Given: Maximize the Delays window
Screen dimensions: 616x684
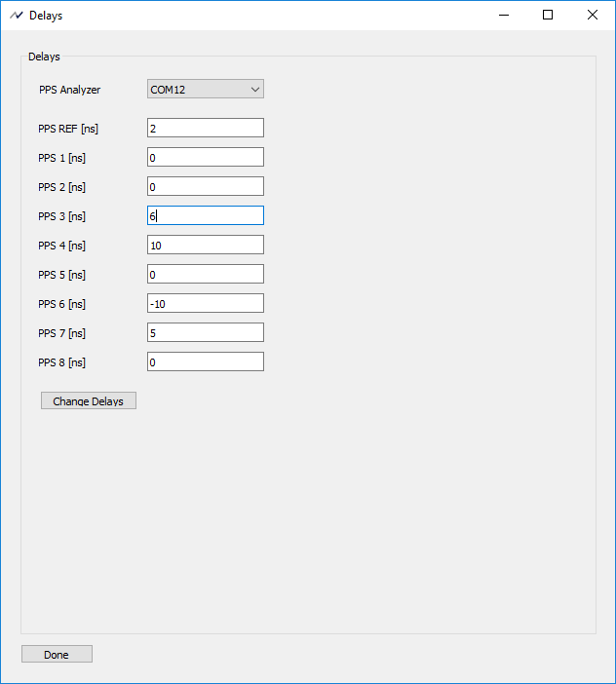Looking at the screenshot, I should (548, 16).
